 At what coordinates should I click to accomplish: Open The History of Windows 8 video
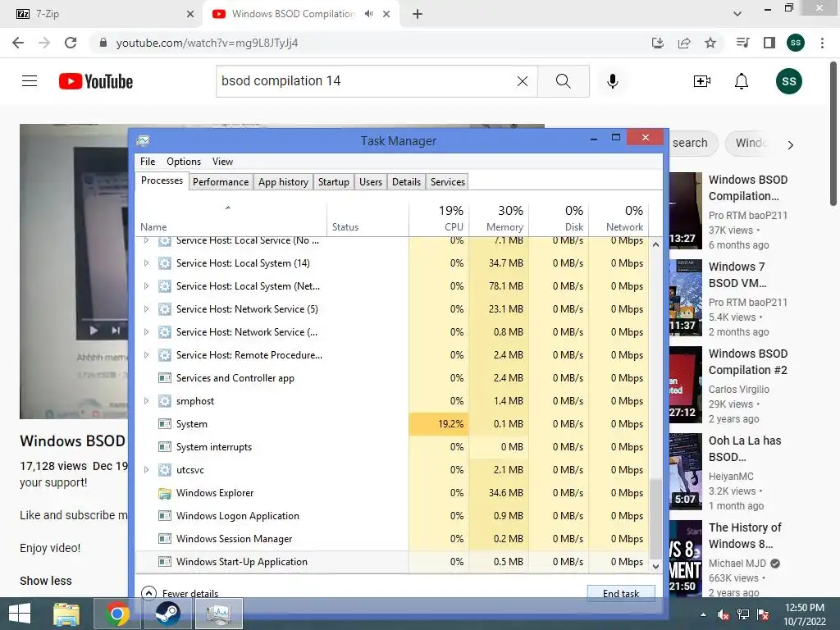745,536
